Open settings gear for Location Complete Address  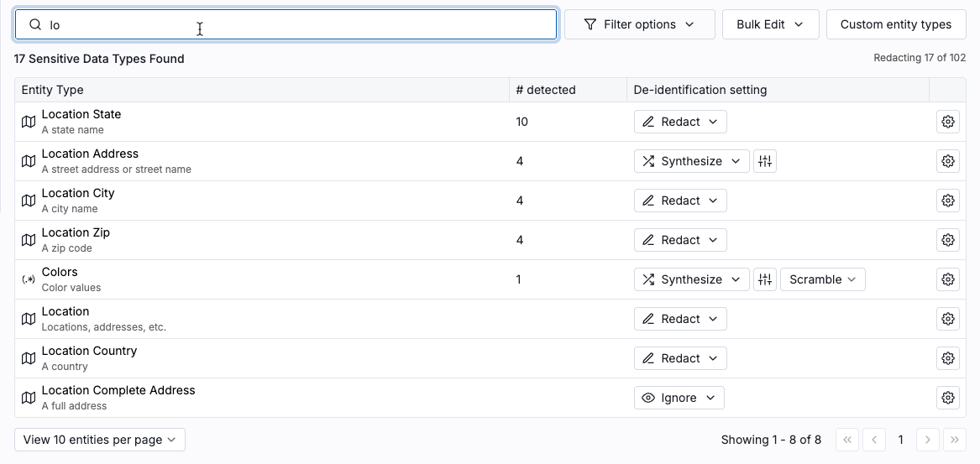point(947,398)
